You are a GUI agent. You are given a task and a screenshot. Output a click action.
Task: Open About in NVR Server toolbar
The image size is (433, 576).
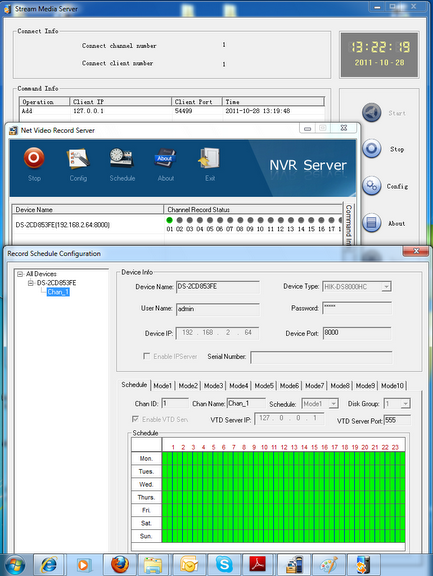pyautogui.click(x=165, y=158)
